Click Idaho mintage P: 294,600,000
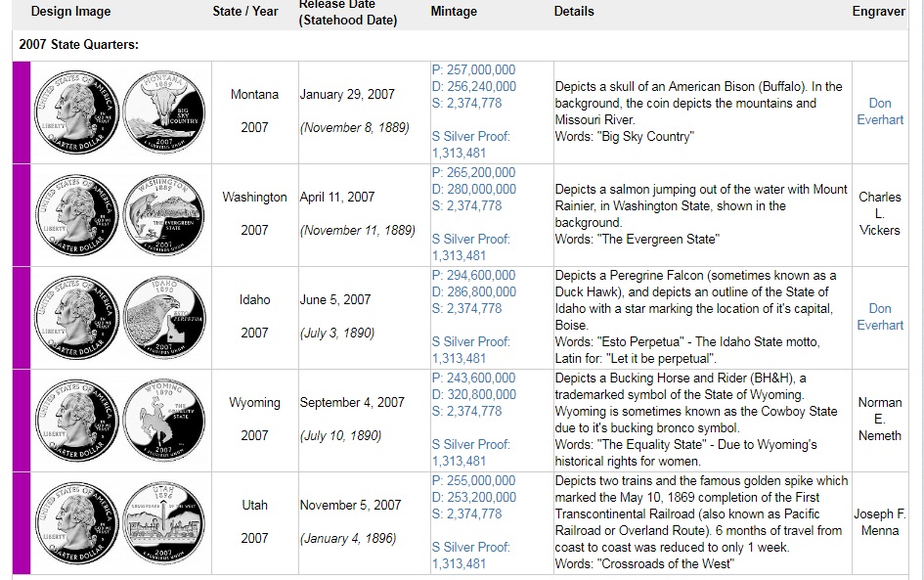The width and height of the screenshot is (924, 580). (x=473, y=275)
